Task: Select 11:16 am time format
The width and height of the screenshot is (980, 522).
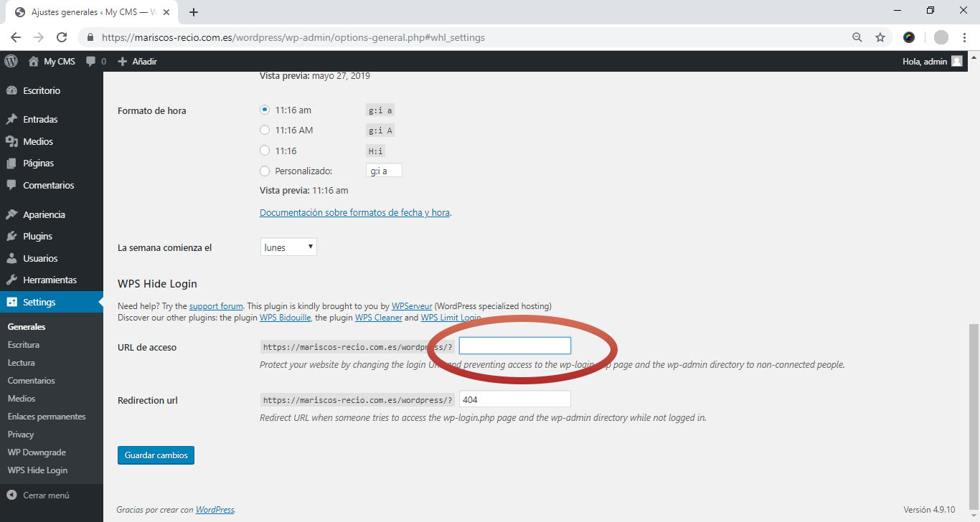Action: [265, 110]
